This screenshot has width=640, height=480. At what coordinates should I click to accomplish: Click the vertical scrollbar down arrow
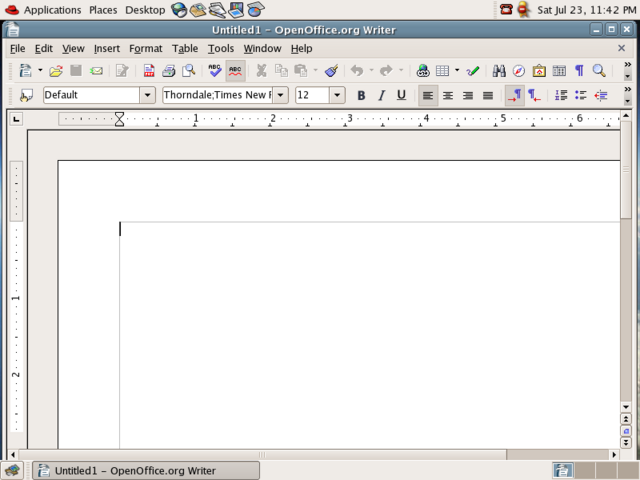pyautogui.click(x=626, y=407)
